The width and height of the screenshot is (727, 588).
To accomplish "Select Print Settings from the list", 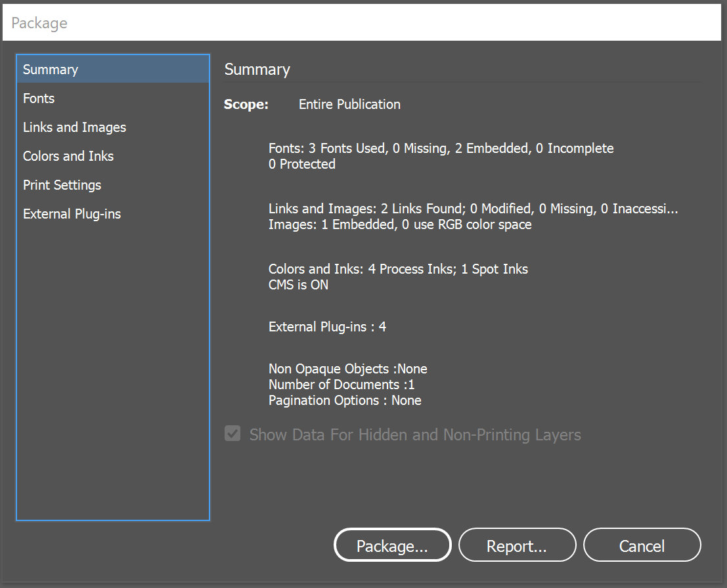I will pos(62,184).
